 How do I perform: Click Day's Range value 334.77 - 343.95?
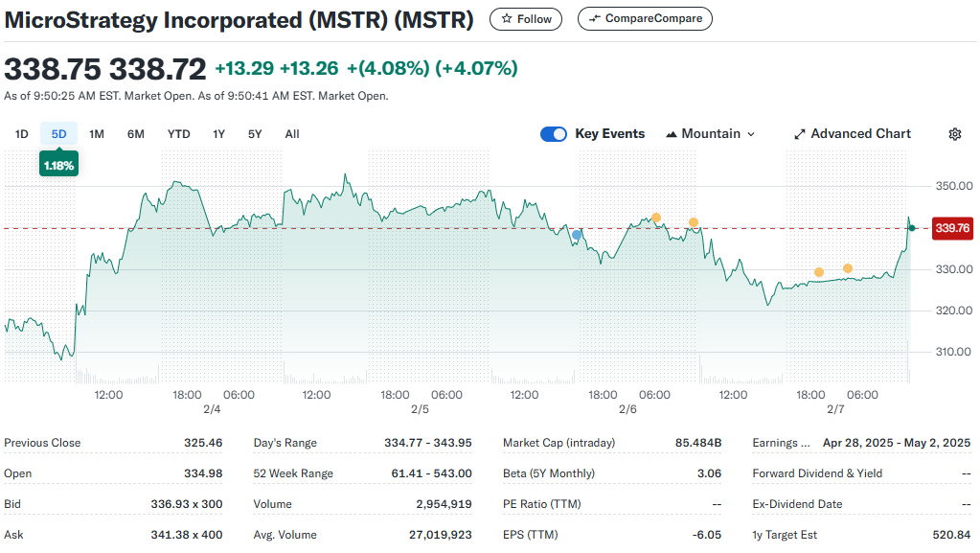(428, 443)
